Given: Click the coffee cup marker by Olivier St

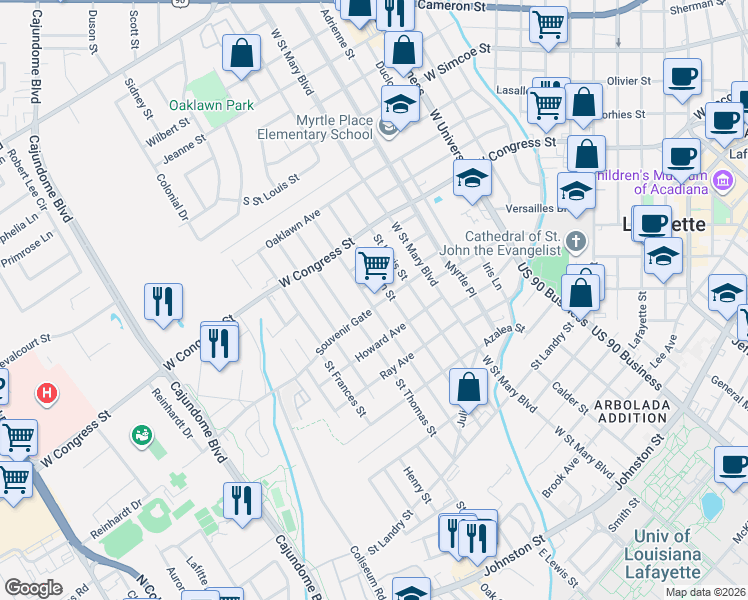Looking at the screenshot, I should tap(682, 79).
